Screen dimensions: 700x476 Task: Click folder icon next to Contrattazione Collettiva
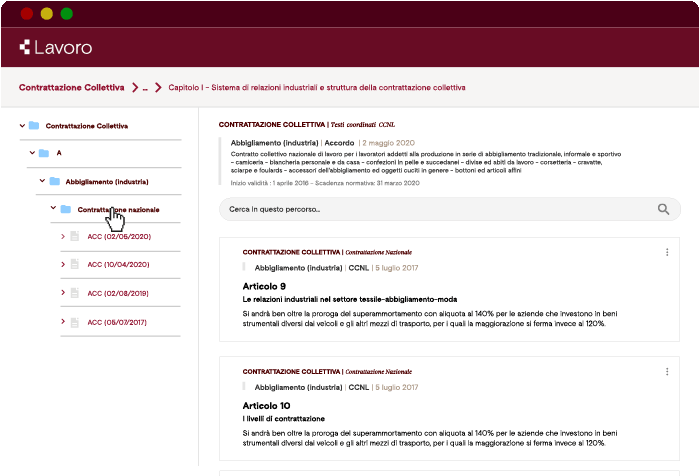[34, 126]
